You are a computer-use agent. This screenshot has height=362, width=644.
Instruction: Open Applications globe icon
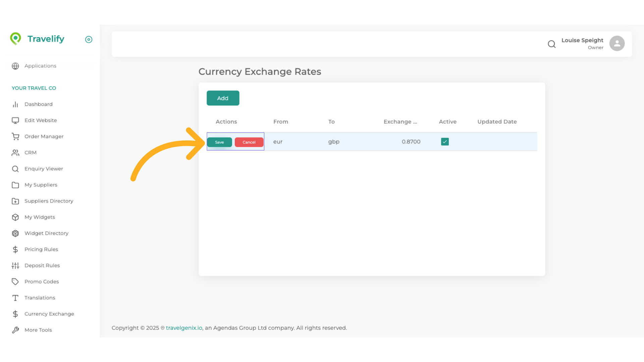(15, 66)
